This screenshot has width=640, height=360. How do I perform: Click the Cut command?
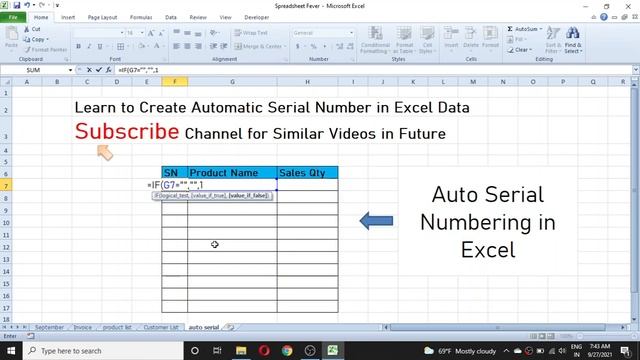[x=32, y=29]
